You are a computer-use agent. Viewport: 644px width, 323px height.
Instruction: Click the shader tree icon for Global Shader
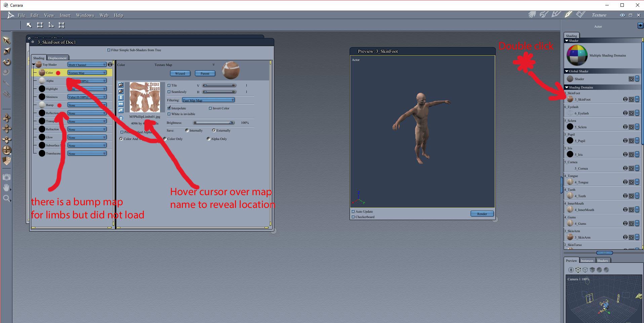coord(631,79)
